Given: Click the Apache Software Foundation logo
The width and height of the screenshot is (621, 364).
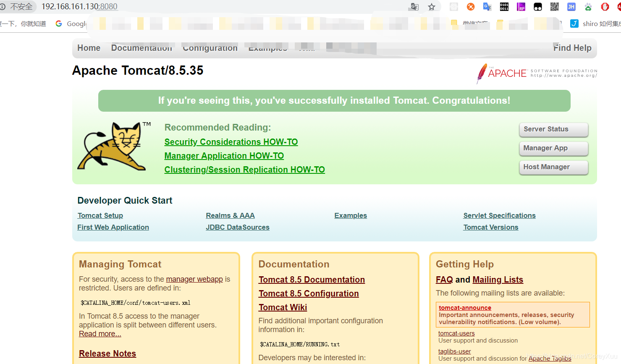Looking at the screenshot, I should pos(537,73).
